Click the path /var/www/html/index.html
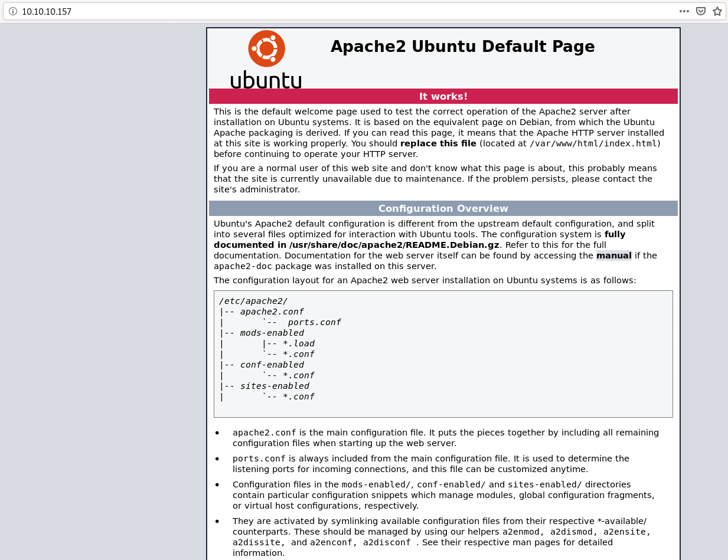This screenshot has width=728, height=560. (x=594, y=143)
